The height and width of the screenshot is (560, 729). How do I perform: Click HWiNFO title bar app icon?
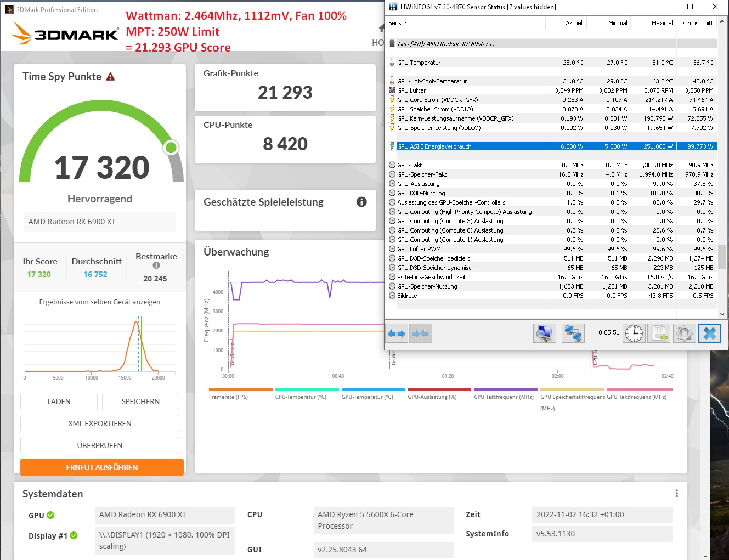[x=393, y=7]
